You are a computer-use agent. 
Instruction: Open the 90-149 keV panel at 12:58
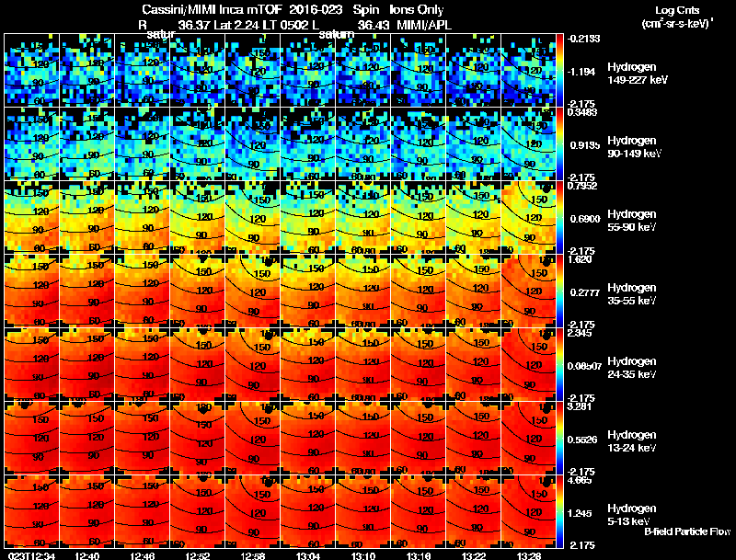point(253,144)
